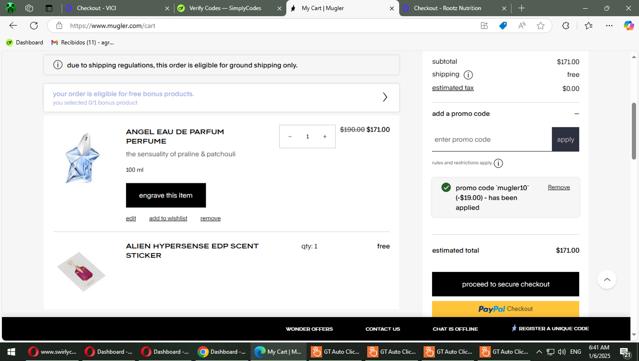Click language ENG indicator in tray
Image resolution: width=639 pixels, height=361 pixels.
pyautogui.click(x=575, y=352)
